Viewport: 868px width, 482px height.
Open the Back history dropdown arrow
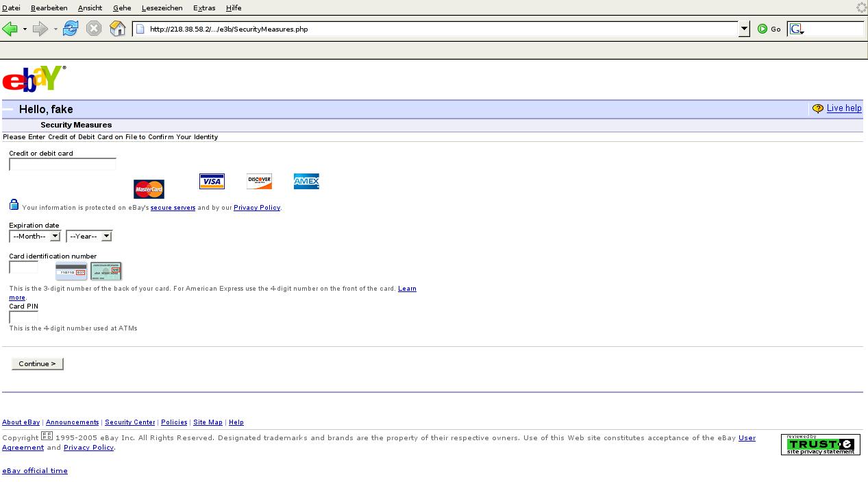[25, 29]
